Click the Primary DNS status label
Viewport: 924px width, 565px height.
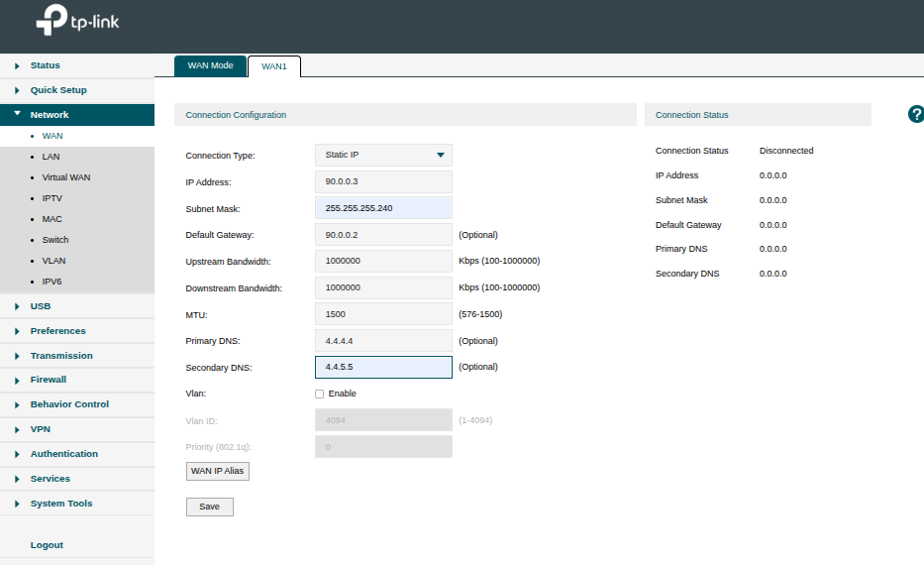click(681, 249)
